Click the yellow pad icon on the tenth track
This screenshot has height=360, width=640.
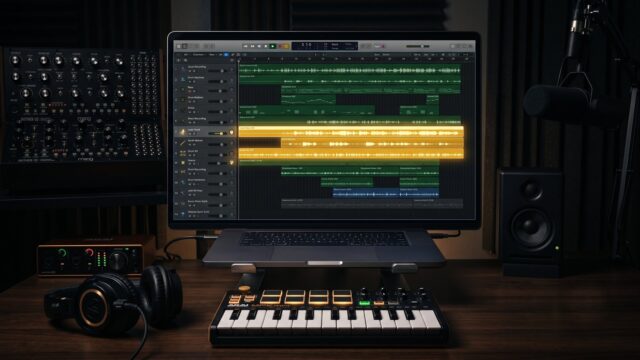182,163
